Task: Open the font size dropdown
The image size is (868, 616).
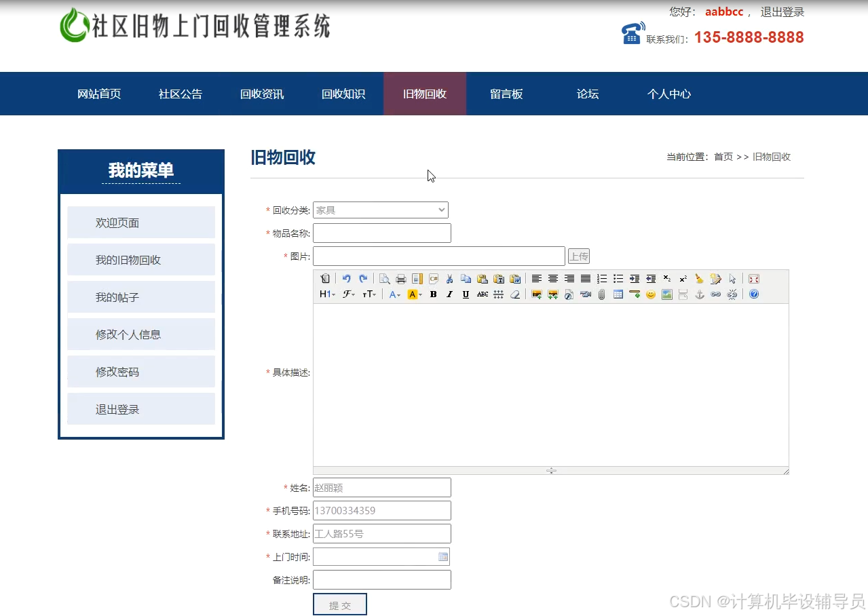Action: (369, 294)
